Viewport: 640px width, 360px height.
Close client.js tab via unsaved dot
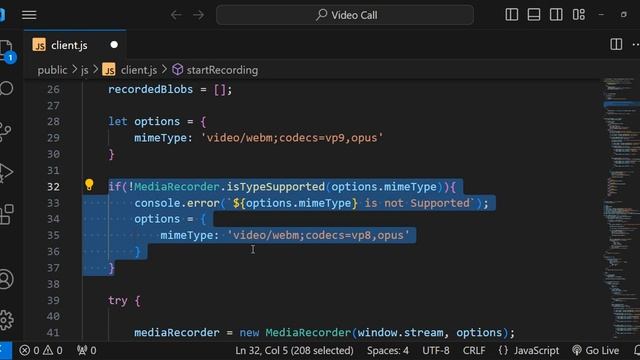114,45
